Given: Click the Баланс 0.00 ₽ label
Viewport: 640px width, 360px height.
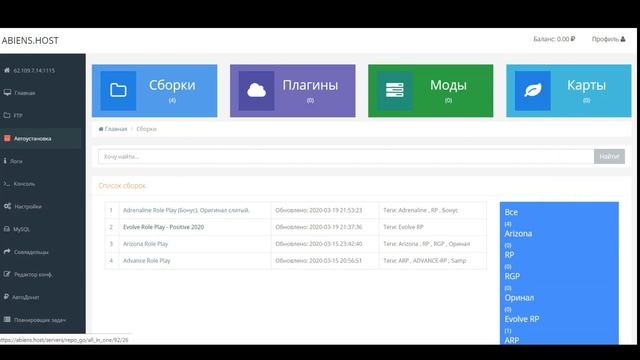Looking at the screenshot, I should [554, 39].
